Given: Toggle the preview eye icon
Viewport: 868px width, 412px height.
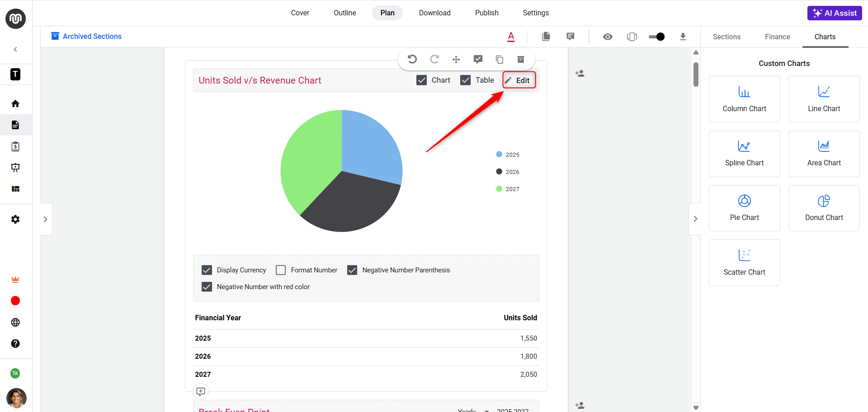Looking at the screenshot, I should tap(608, 37).
